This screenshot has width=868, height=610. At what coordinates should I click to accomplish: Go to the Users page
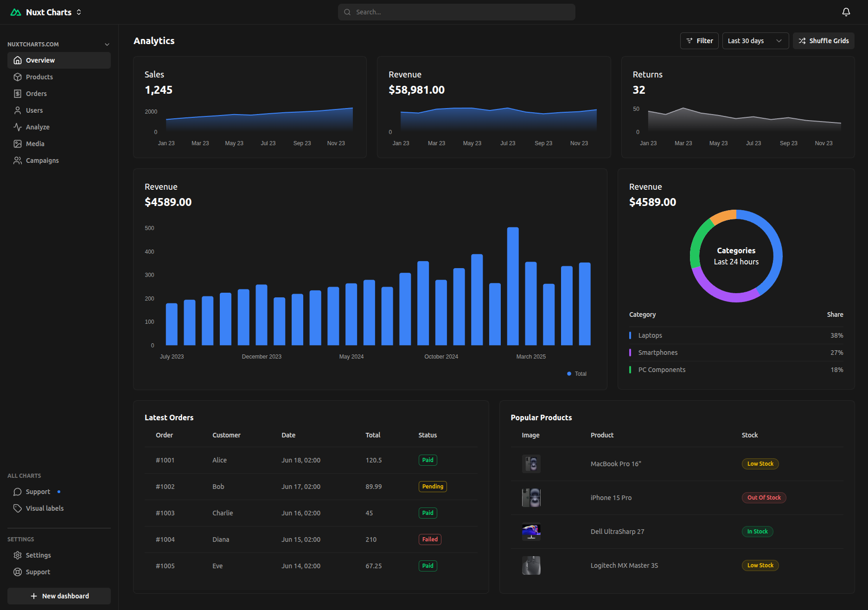34,110
